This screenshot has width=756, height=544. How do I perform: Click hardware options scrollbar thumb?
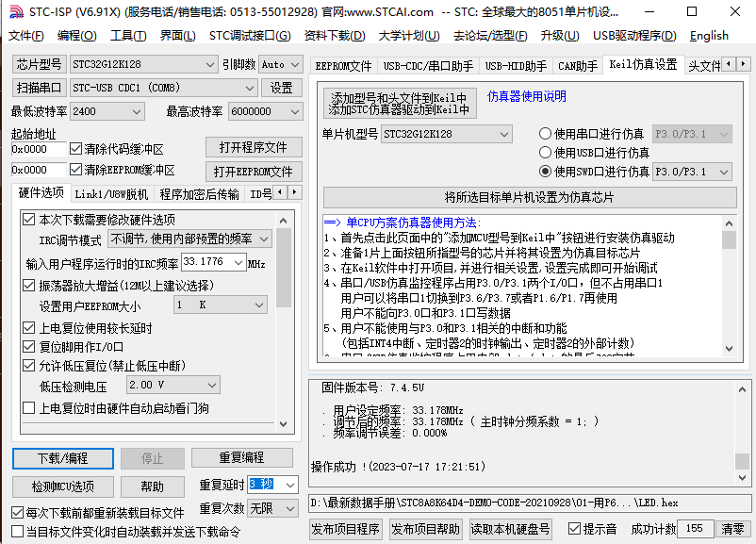(284, 268)
